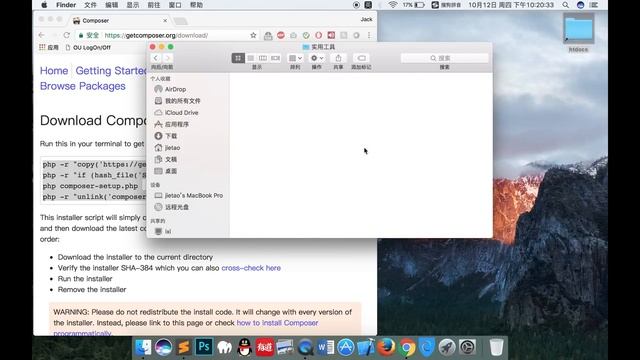640x360 pixels.
Task: Open the Window menu in menu bar
Action: 175,5
